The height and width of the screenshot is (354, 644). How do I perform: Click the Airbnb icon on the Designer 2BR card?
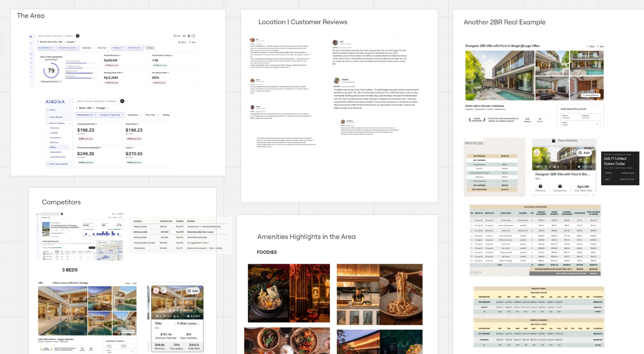(537, 153)
